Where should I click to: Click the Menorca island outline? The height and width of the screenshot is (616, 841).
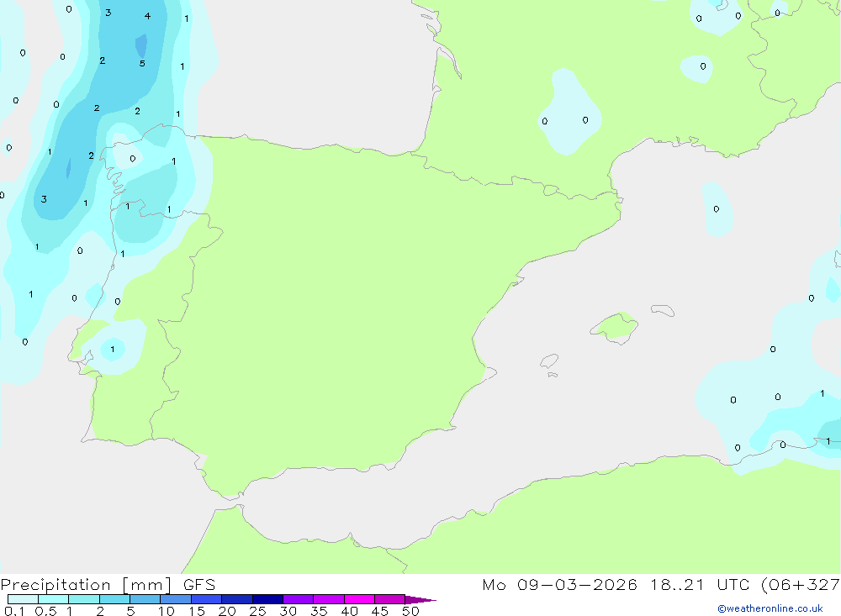663,310
